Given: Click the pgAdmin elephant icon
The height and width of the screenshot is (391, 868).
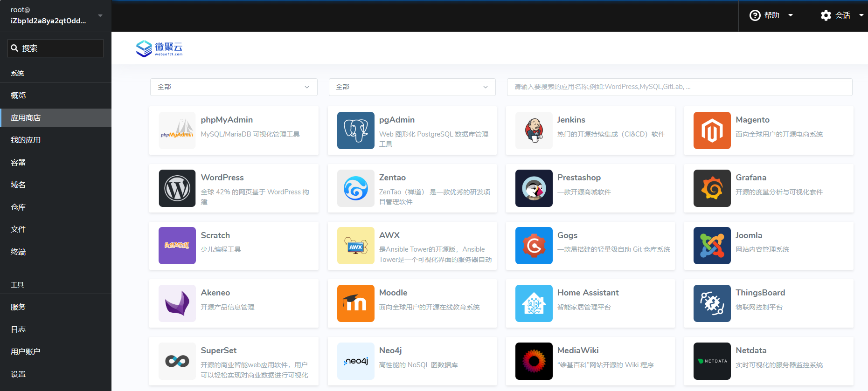Looking at the screenshot, I should pyautogui.click(x=355, y=130).
